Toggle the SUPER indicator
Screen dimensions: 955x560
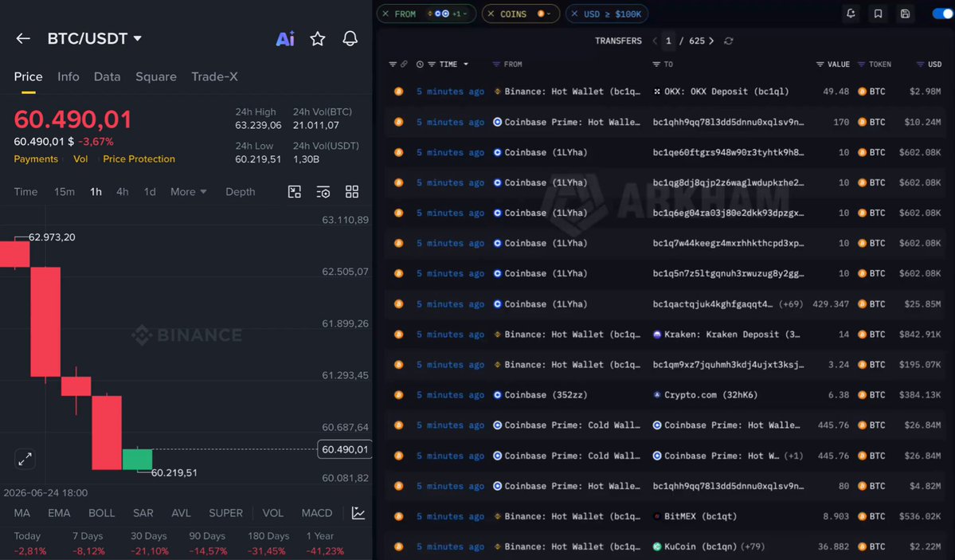tap(225, 513)
